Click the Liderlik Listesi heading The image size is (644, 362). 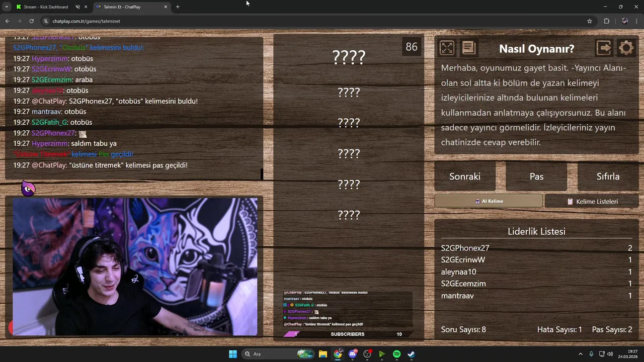click(536, 231)
